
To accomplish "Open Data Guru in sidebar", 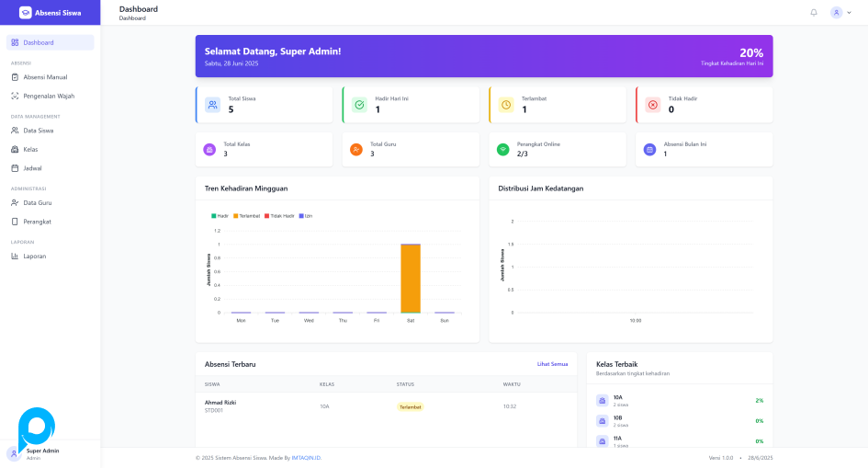I will pyautogui.click(x=38, y=202).
